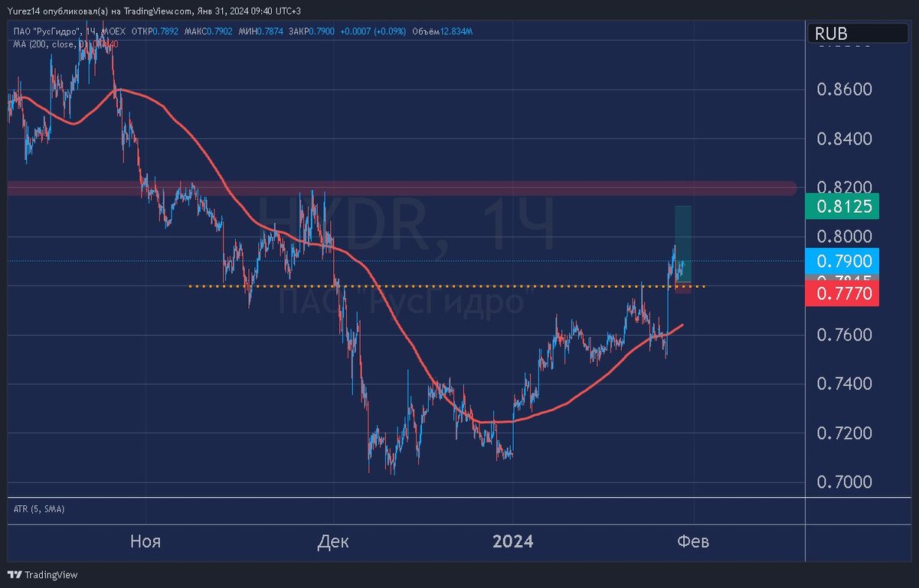Click the Дек date label on time axis
Image resolution: width=919 pixels, height=588 pixels.
332,542
